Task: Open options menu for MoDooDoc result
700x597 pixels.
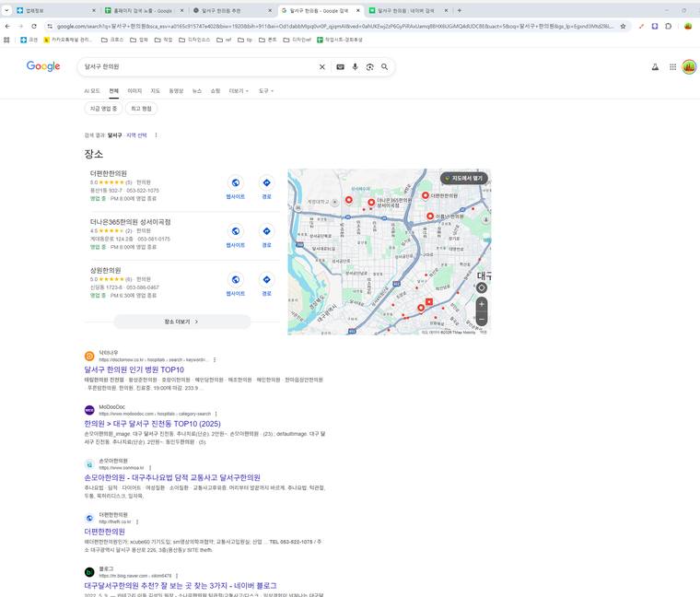Action: [216, 414]
